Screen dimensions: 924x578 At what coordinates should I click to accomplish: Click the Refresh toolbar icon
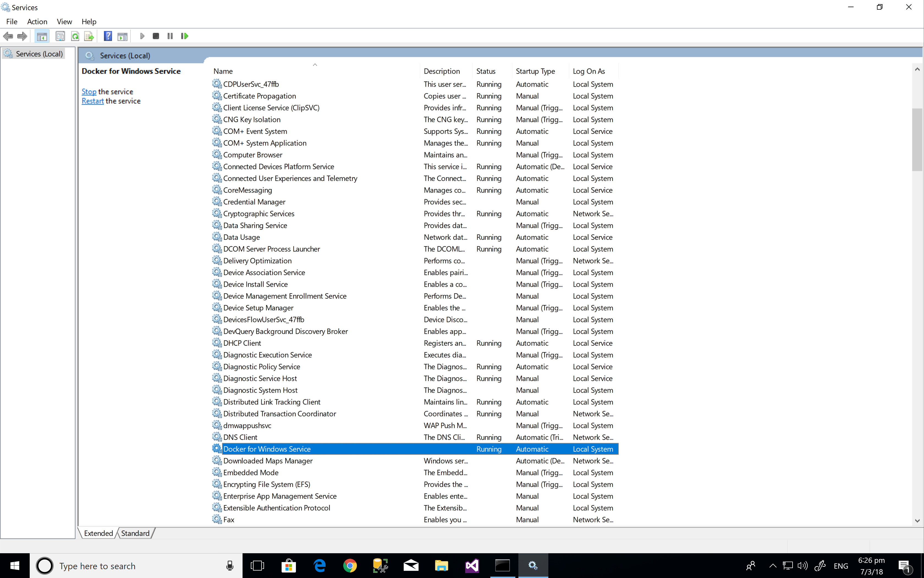75,36
